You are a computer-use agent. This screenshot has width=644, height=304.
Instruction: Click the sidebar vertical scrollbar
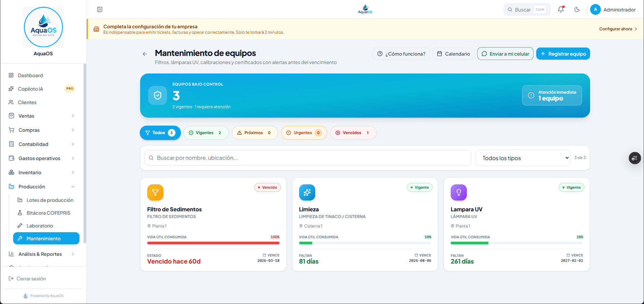[85, 153]
